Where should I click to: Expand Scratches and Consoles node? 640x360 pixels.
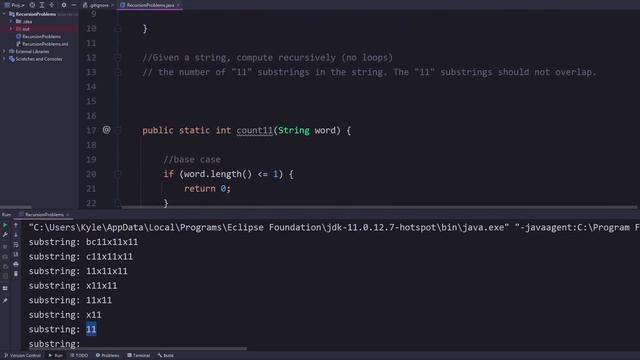[x=4, y=59]
